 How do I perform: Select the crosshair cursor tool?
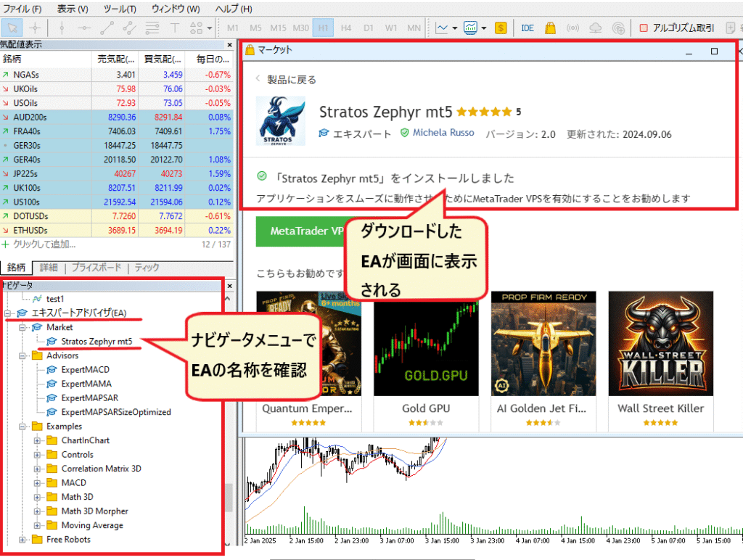pyautogui.click(x=35, y=28)
